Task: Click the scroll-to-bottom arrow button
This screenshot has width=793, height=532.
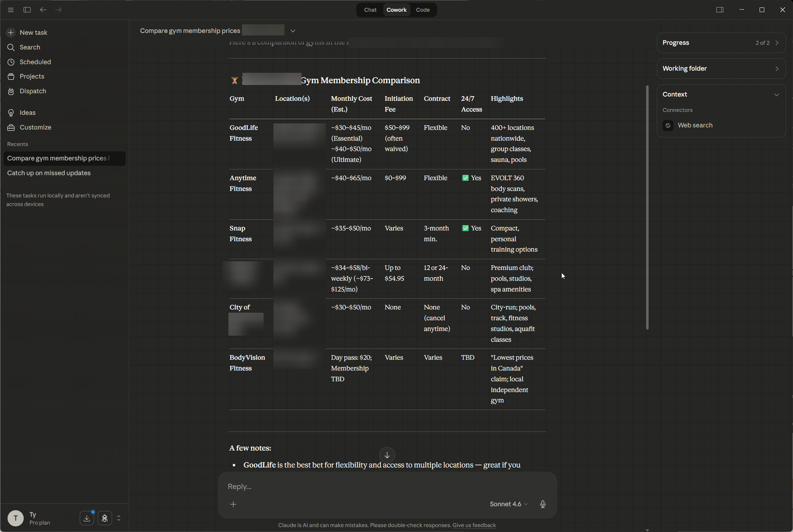Action: click(x=387, y=455)
